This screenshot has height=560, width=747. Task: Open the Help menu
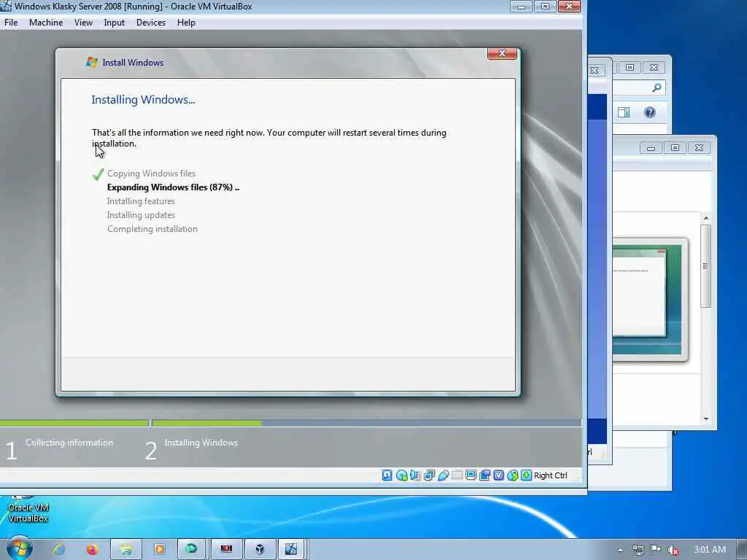(x=186, y=23)
